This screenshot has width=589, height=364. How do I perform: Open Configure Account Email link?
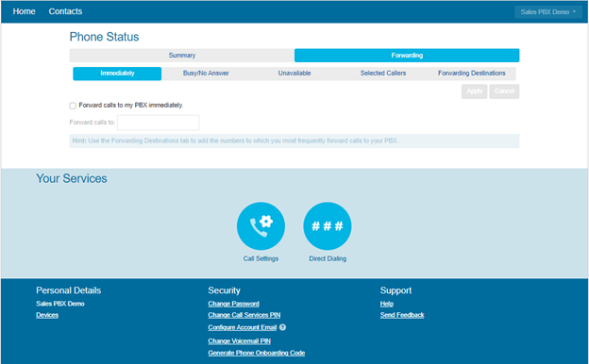[243, 327]
